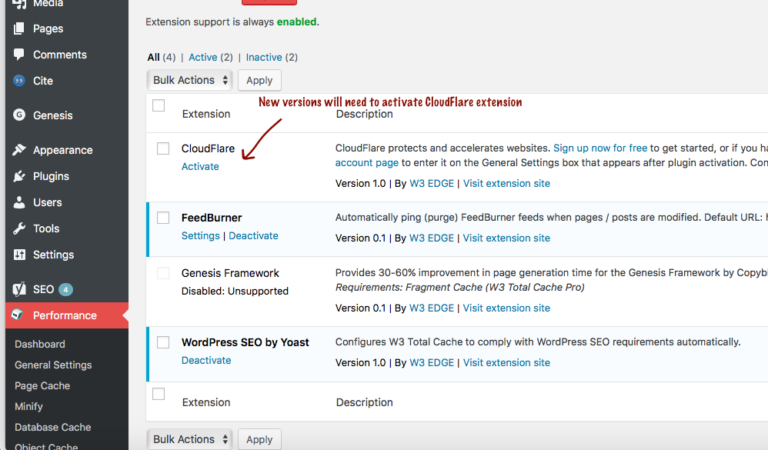768x450 pixels.
Task: Open the Comments menu item
Action: tap(60, 54)
